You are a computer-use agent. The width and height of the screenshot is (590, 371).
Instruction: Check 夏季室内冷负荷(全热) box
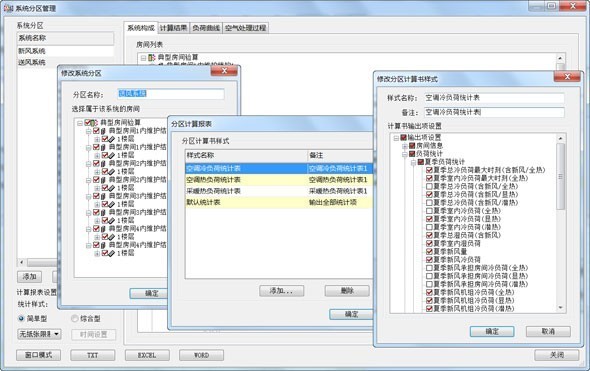(x=429, y=211)
